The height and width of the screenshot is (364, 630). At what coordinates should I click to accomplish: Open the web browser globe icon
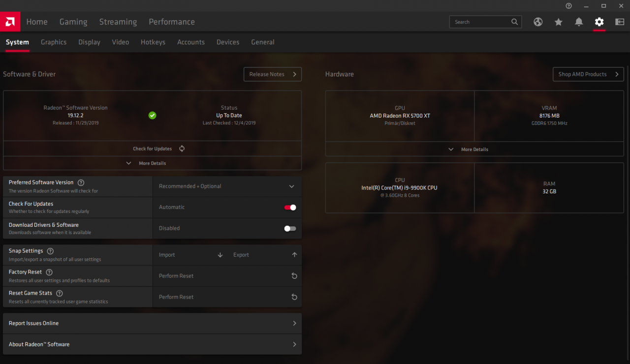538,22
